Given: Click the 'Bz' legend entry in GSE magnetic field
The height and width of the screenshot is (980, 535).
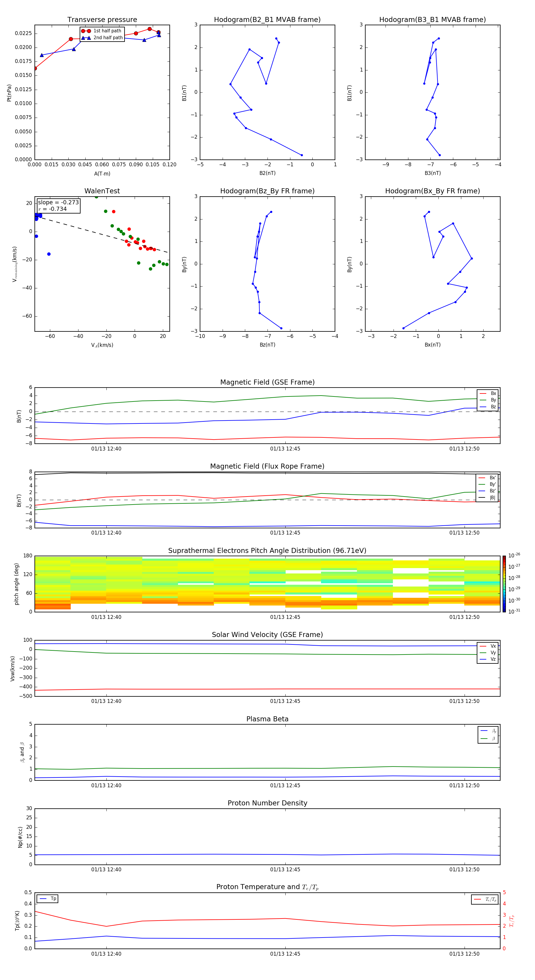Looking at the screenshot, I should [488, 407].
